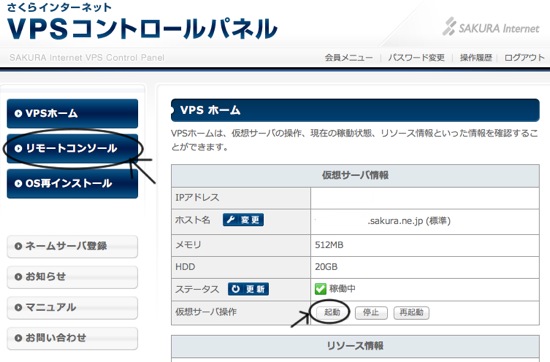This screenshot has height=362, width=550.
Task: Click ログアウト to sign out
Action: coord(524,58)
